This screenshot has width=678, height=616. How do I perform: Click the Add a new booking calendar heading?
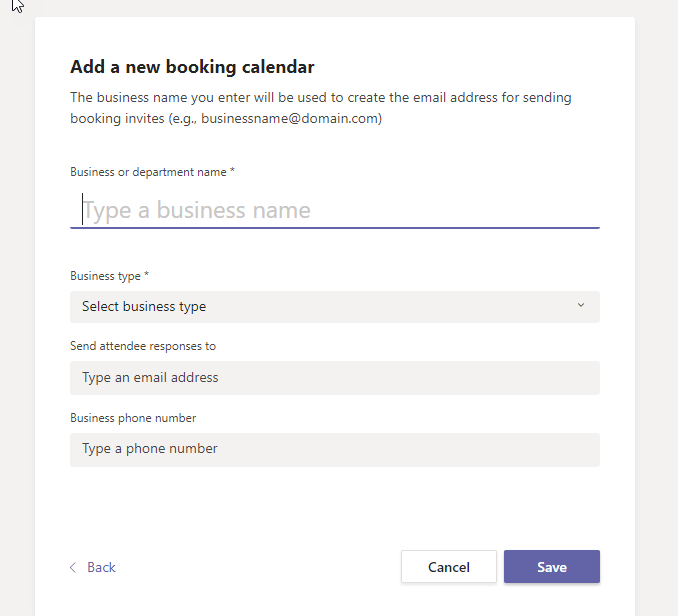[192, 67]
